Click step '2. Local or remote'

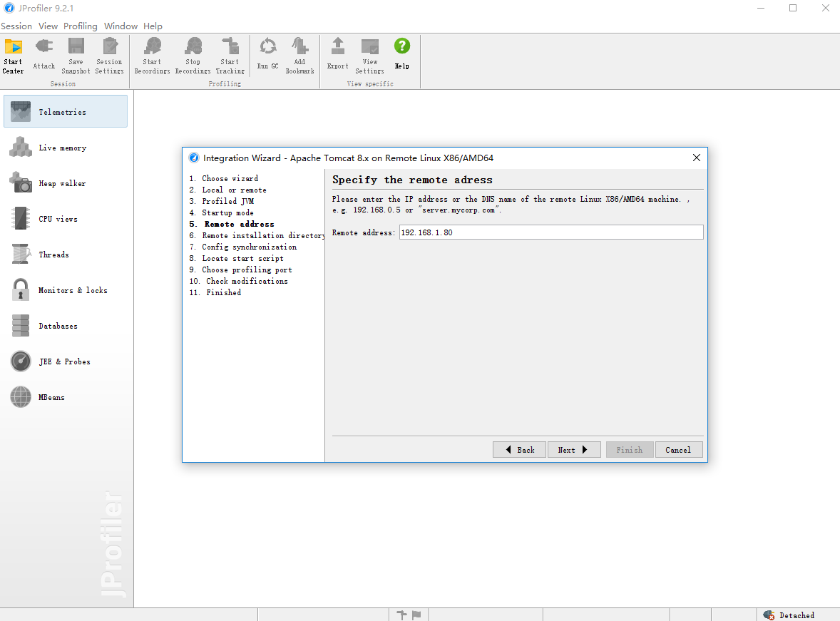click(227, 190)
